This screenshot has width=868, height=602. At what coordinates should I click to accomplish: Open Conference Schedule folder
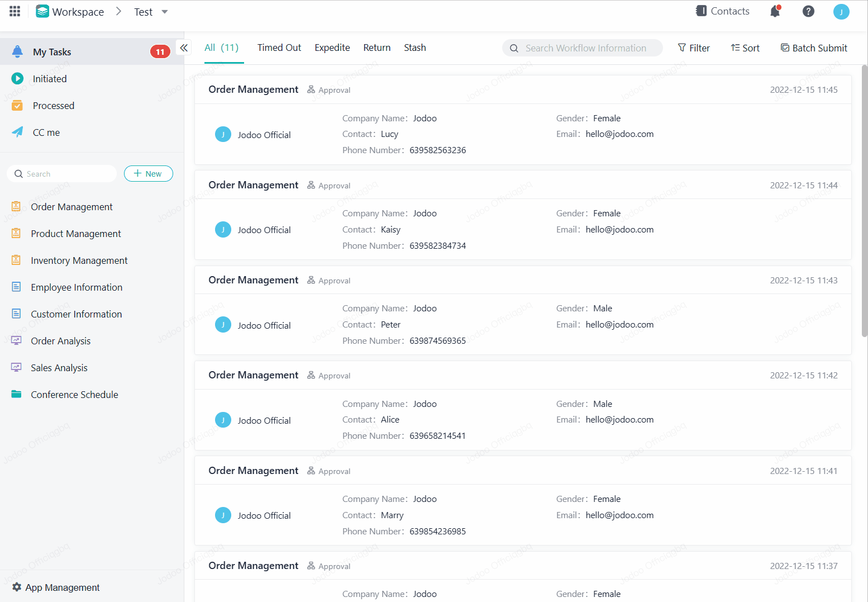74,395
